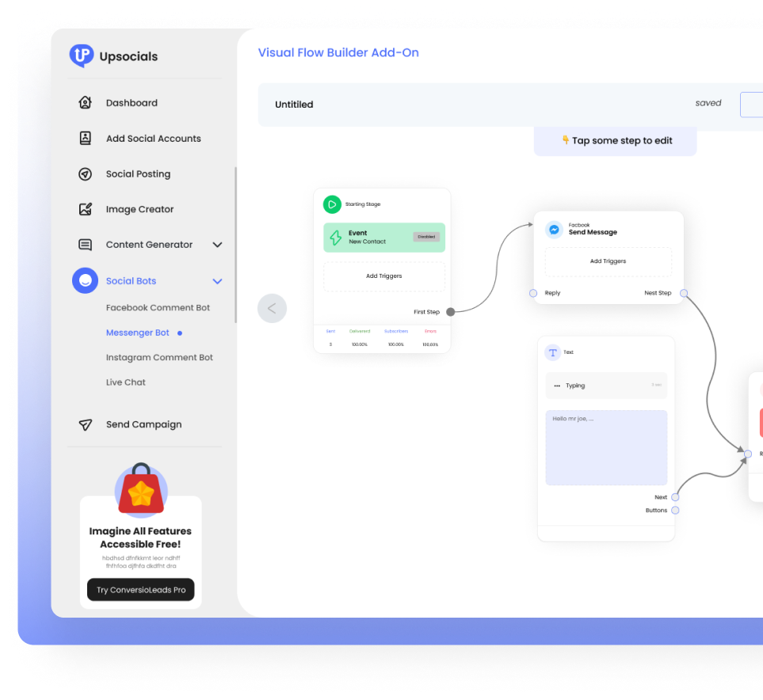The image size is (763, 700).
Task: Open Live Chat submenu item
Action: (125, 382)
